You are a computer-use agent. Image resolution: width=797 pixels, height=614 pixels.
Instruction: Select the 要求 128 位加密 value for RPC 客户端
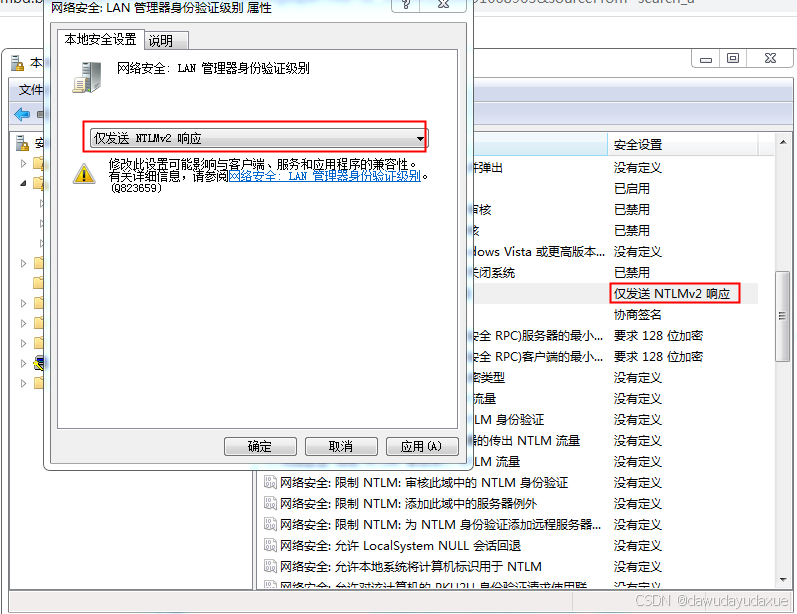[x=658, y=356]
